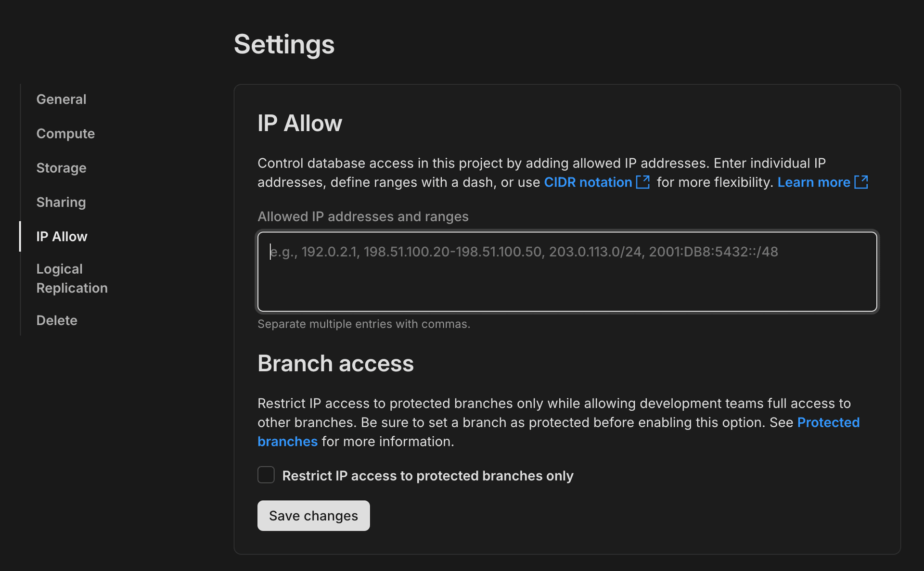The height and width of the screenshot is (571, 924).
Task: Click the Branch access section heading
Action: 335,364
